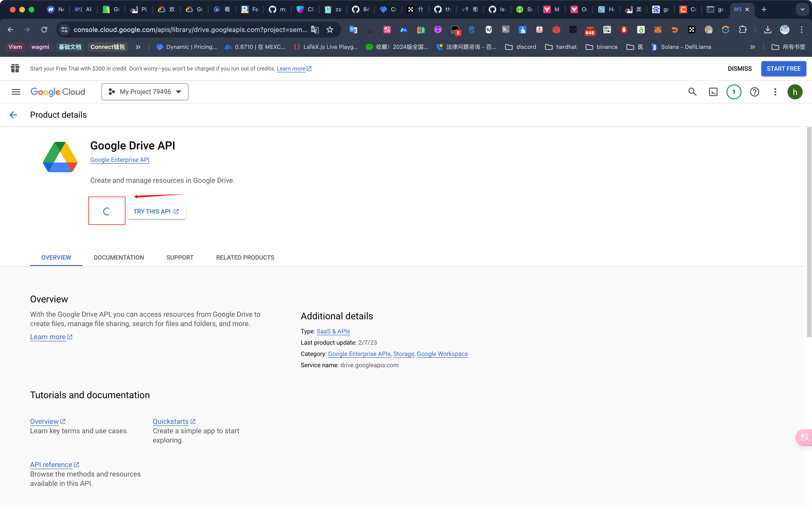Dismiss the free trial banner

(740, 69)
